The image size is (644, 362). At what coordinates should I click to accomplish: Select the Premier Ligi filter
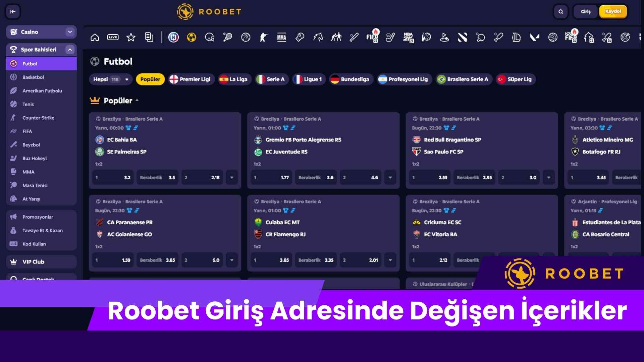(x=191, y=79)
